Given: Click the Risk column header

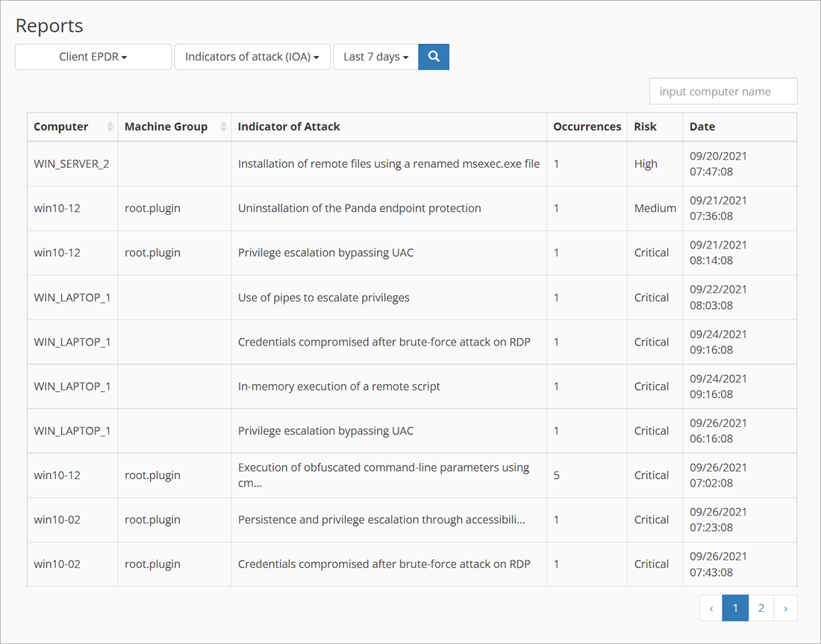Looking at the screenshot, I should click(645, 127).
